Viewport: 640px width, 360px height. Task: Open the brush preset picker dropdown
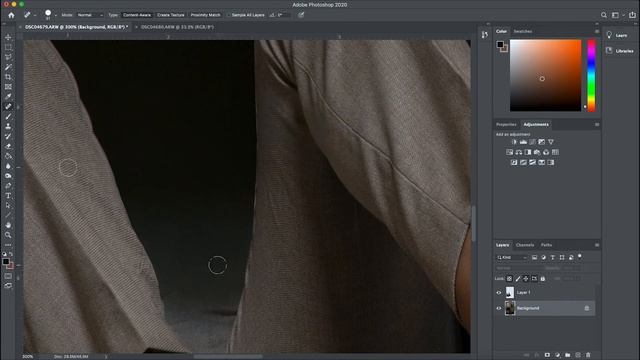56,15
